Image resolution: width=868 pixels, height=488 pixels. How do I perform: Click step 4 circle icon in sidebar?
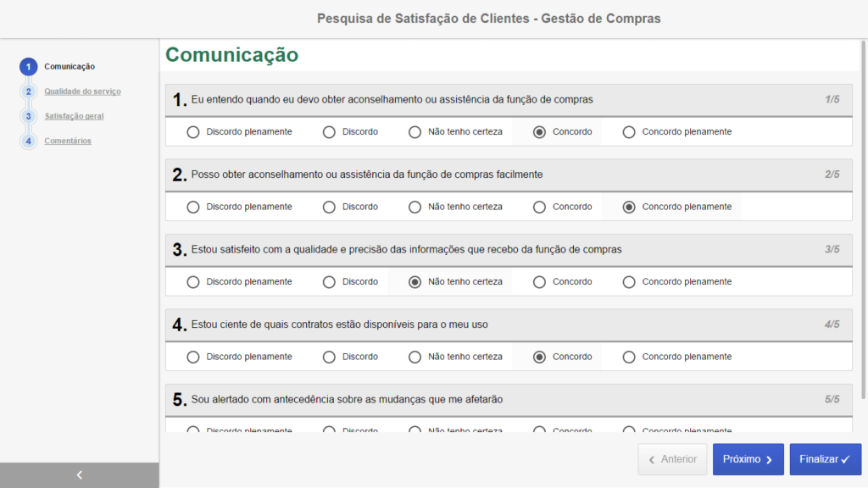click(28, 141)
